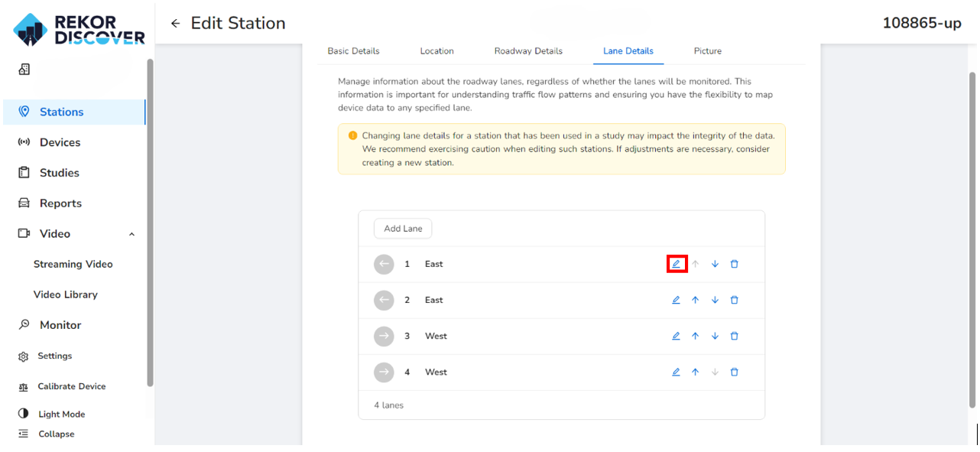
Task: Click the '4 lanes' count text
Action: pyautogui.click(x=388, y=405)
